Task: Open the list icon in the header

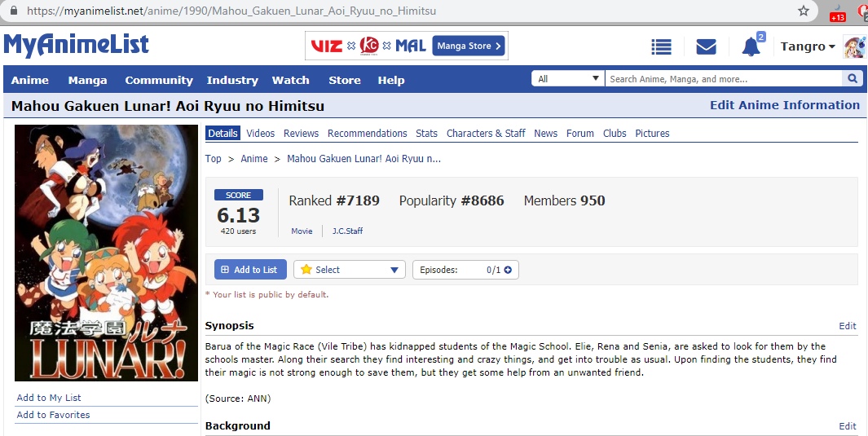Action: [x=661, y=47]
